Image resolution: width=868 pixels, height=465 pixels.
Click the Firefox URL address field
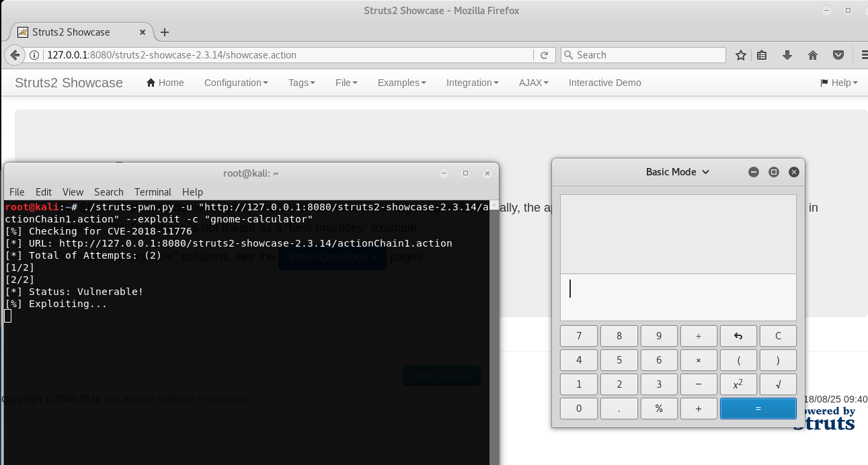tap(289, 55)
